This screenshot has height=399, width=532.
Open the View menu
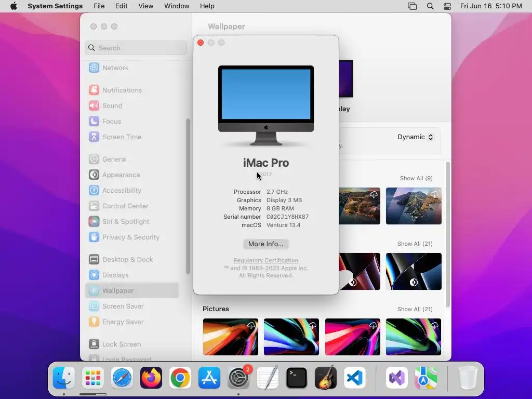[145, 6]
